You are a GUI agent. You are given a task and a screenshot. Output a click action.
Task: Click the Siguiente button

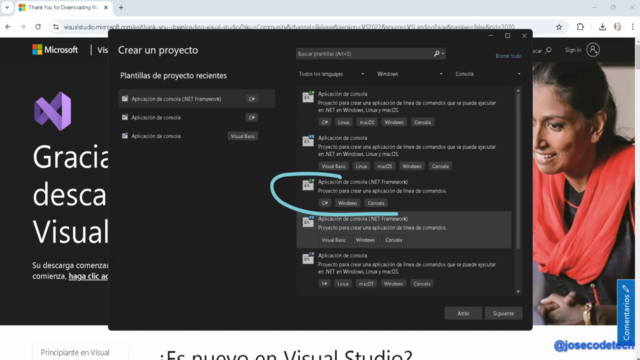coord(503,313)
